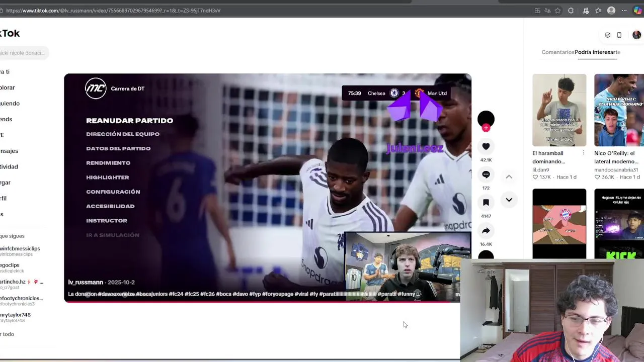Click the TikTok logo
This screenshot has width=644, height=362.
tap(10, 33)
